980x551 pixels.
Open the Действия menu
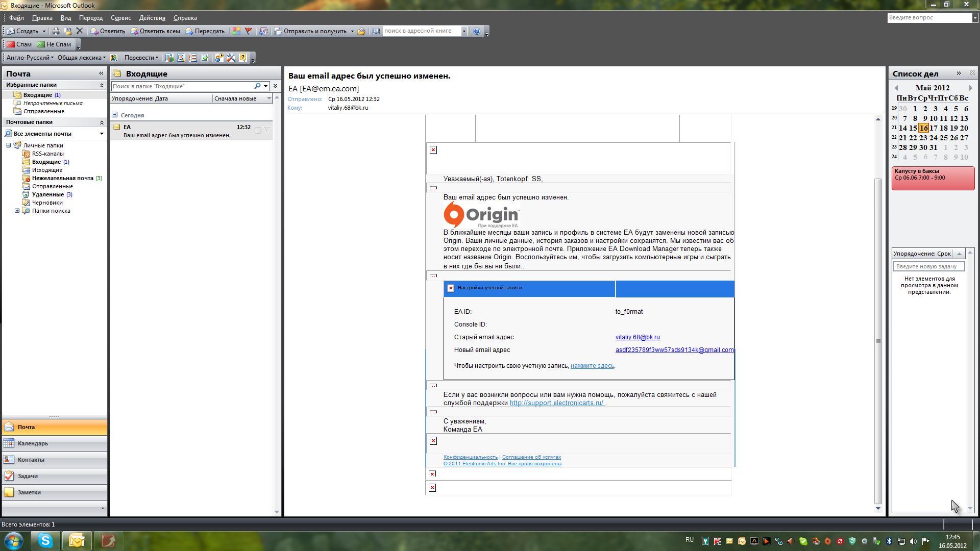(152, 18)
